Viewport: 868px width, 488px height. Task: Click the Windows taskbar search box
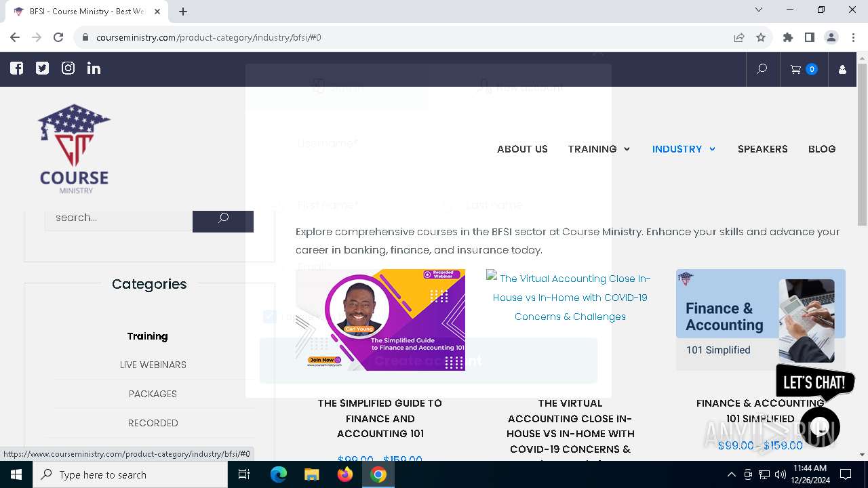pyautogui.click(x=130, y=474)
